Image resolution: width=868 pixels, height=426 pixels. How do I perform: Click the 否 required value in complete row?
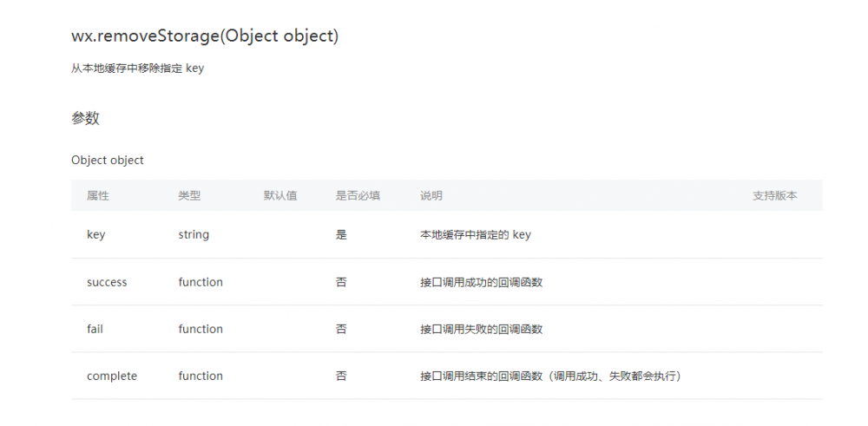pos(341,377)
